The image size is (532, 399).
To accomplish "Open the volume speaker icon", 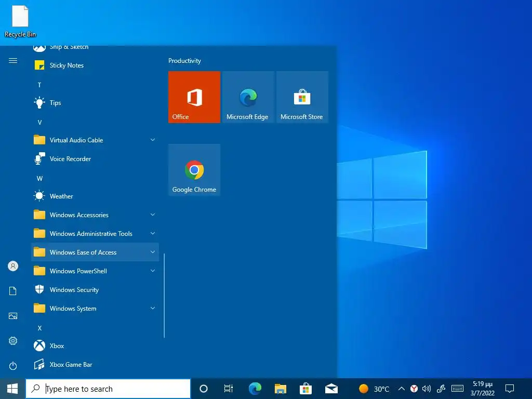I will [x=427, y=389].
